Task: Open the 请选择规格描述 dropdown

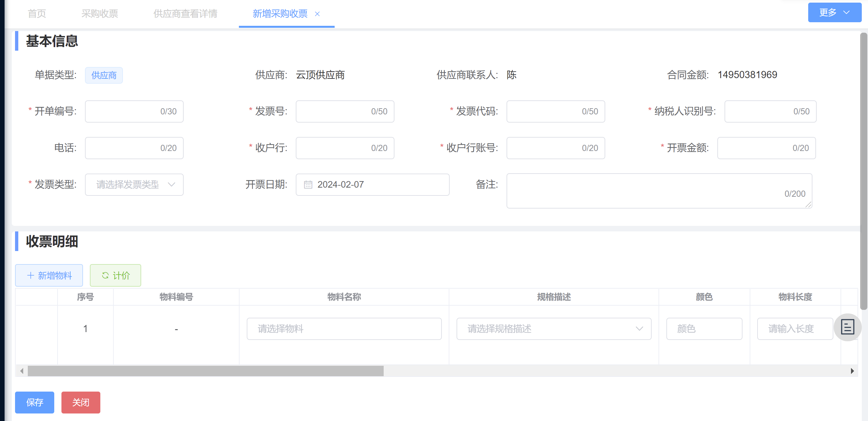Action: (554, 328)
